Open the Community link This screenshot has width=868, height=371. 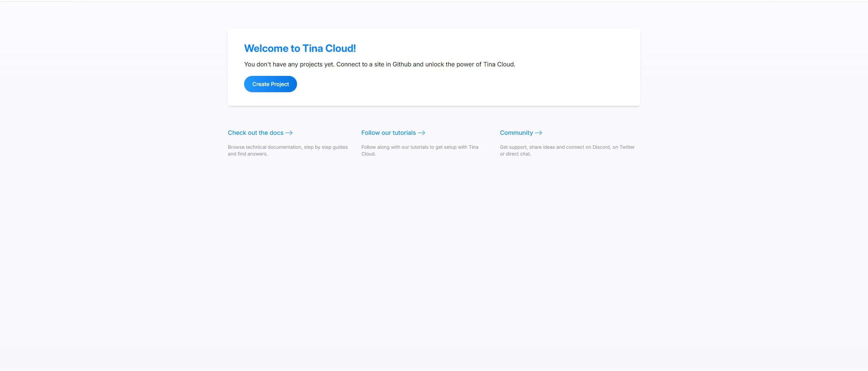pos(521,133)
